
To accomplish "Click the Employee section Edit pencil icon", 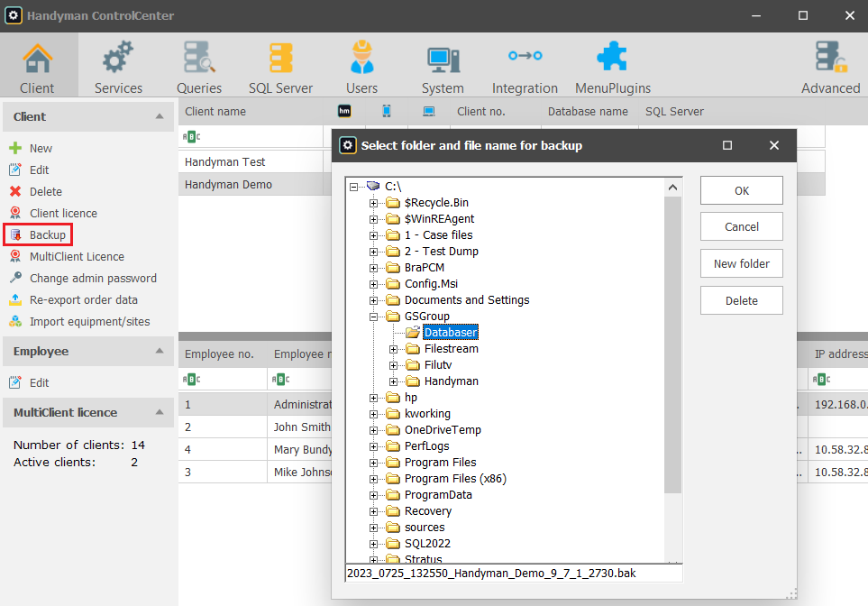I will tap(15, 382).
